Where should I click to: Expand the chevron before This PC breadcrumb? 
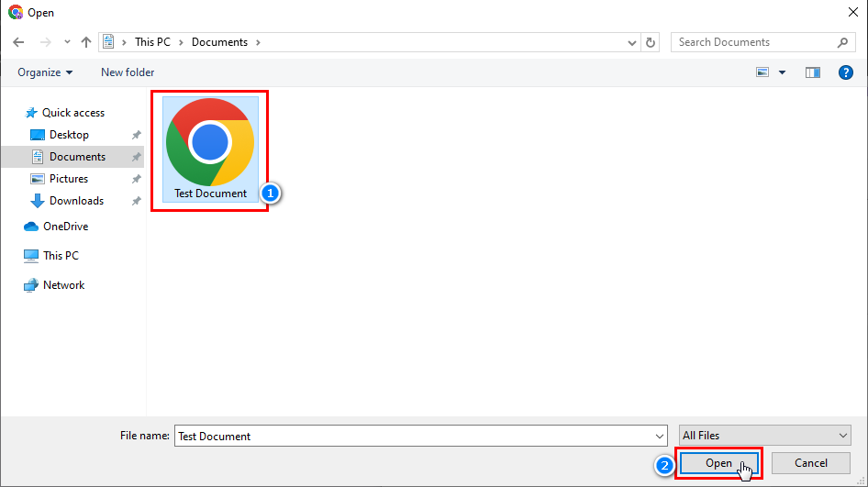point(124,42)
